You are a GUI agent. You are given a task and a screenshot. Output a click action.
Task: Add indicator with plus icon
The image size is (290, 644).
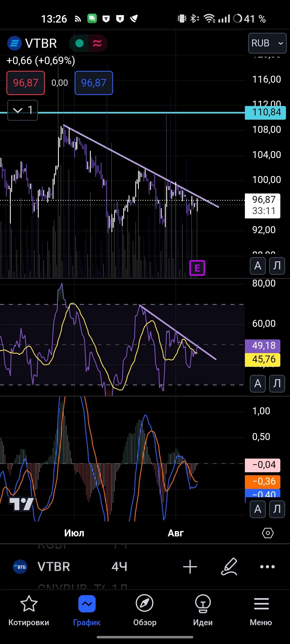pyautogui.click(x=190, y=567)
